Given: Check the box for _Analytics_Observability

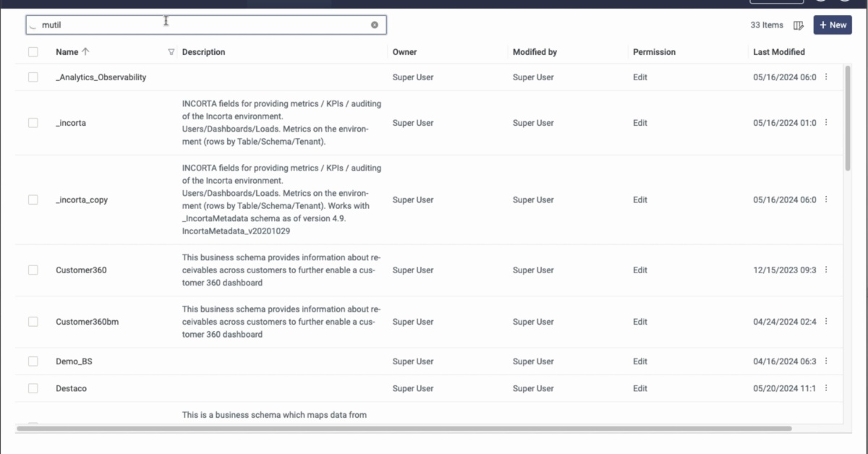Looking at the screenshot, I should (x=33, y=77).
